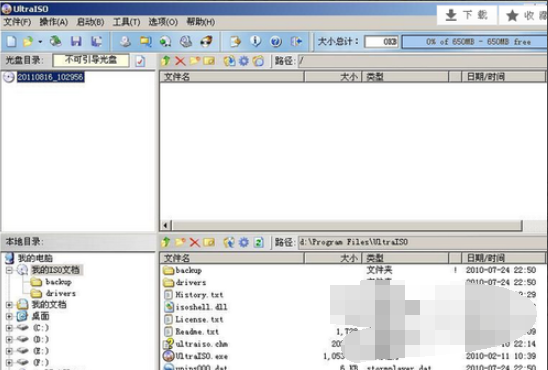The height and width of the screenshot is (370, 548).
Task: Click the 收藏 star button
Action: (x=524, y=15)
